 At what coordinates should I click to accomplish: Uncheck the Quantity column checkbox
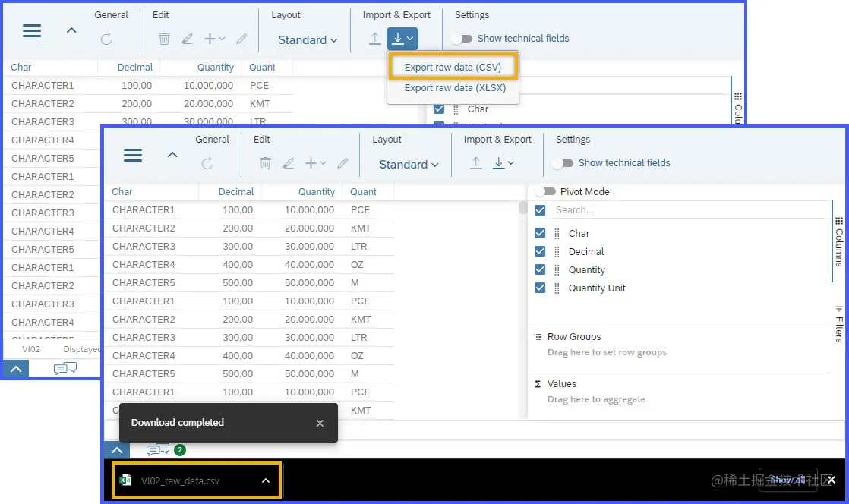(x=540, y=269)
